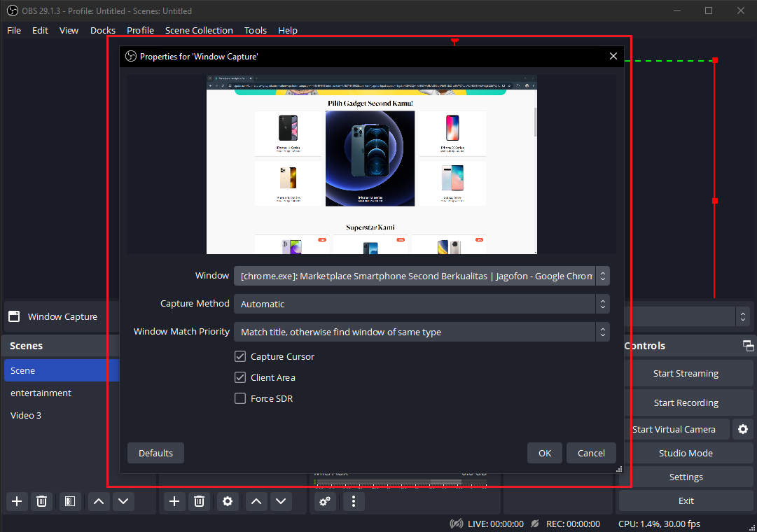
Task: Open the Help menu
Action: point(288,30)
